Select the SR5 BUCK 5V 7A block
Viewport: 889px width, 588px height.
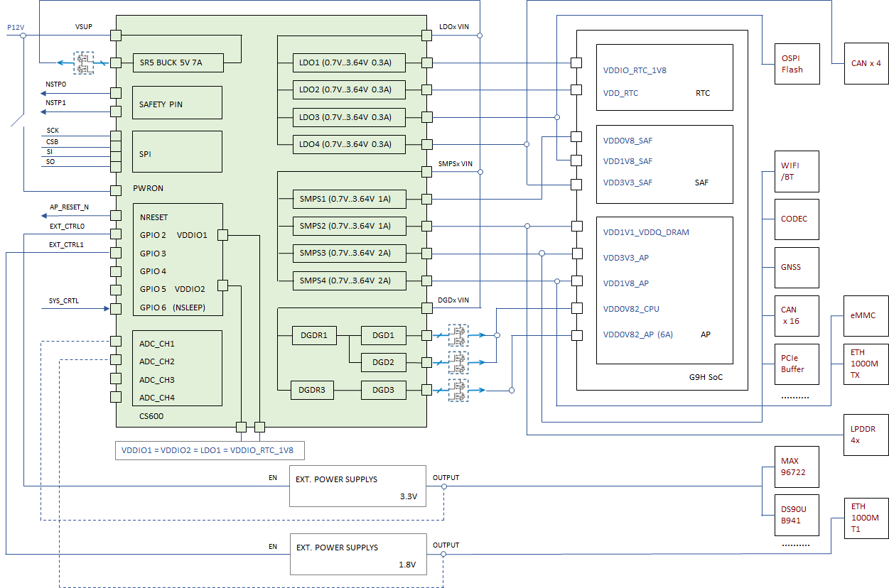coord(178,62)
